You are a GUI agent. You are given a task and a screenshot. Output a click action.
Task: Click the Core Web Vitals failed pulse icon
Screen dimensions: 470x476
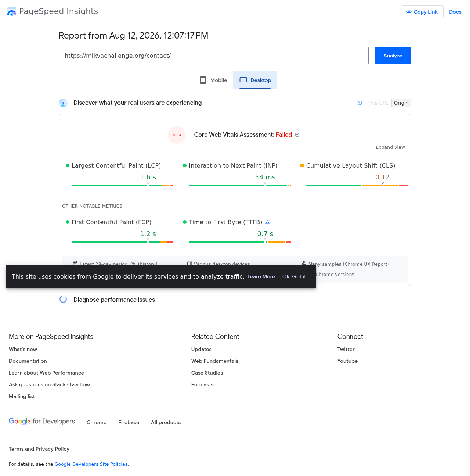(x=177, y=135)
